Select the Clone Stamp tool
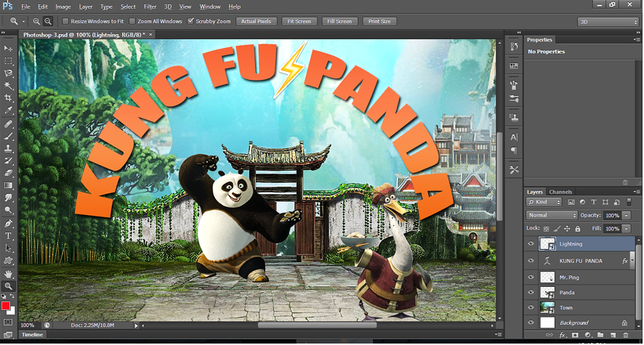 tap(8, 148)
